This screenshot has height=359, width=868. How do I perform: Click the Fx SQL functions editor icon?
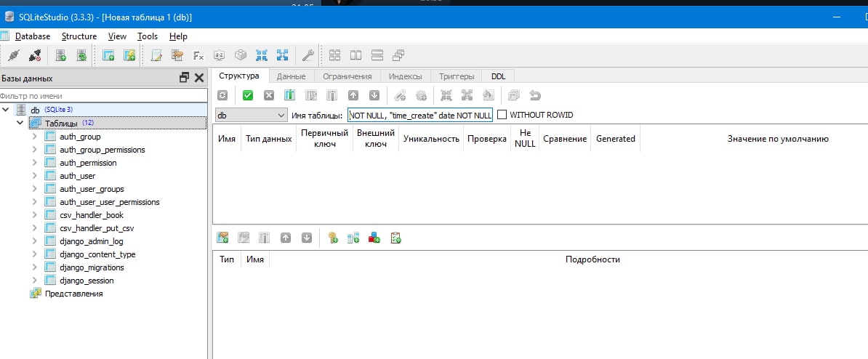pyautogui.click(x=198, y=55)
